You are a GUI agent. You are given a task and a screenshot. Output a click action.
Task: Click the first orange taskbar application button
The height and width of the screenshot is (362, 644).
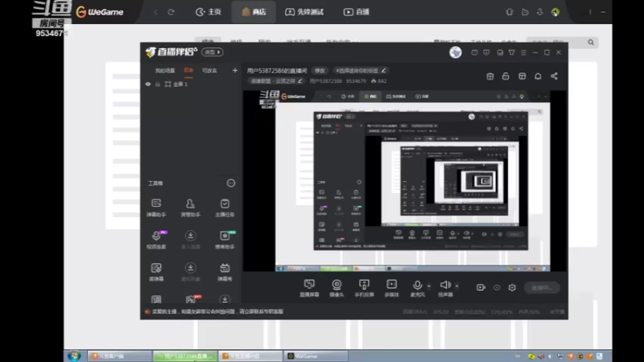click(119, 356)
